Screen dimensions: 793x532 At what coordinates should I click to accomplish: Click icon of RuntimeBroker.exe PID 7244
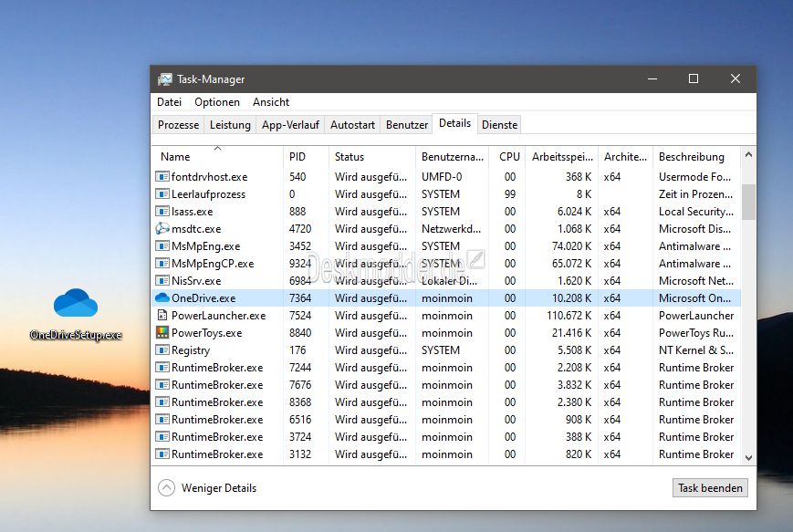(x=162, y=368)
